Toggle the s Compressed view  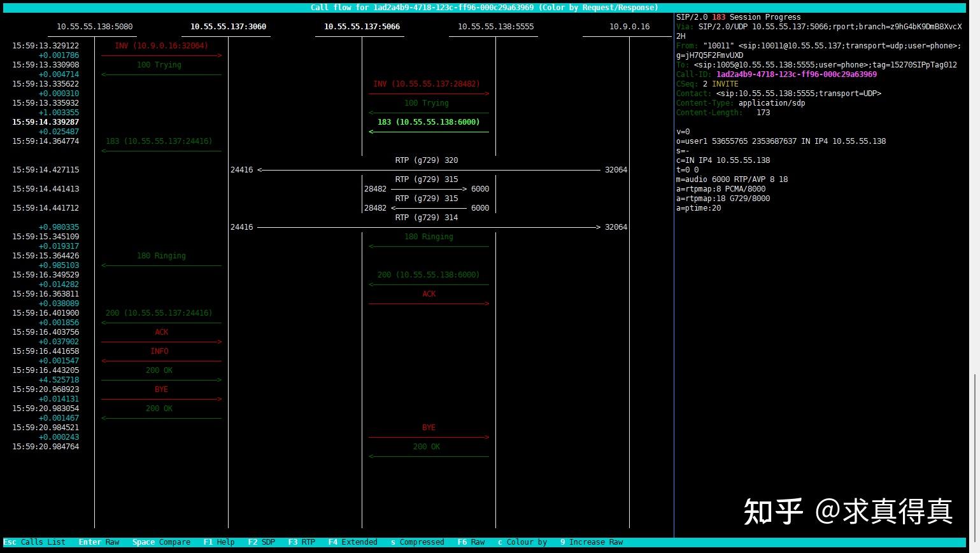[x=417, y=542]
